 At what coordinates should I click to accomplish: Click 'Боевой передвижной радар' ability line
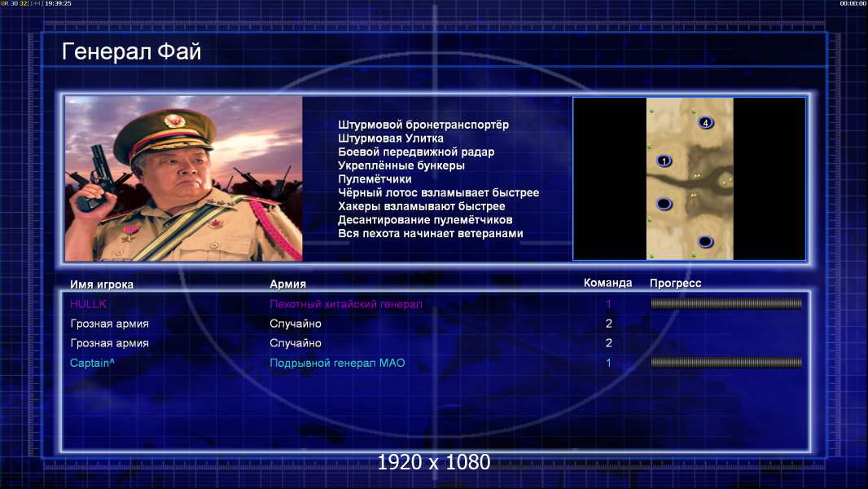click(416, 152)
